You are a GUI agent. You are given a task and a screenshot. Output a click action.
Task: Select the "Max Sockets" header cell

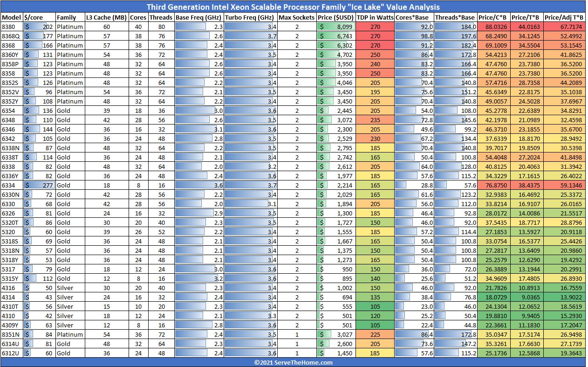(297, 17)
